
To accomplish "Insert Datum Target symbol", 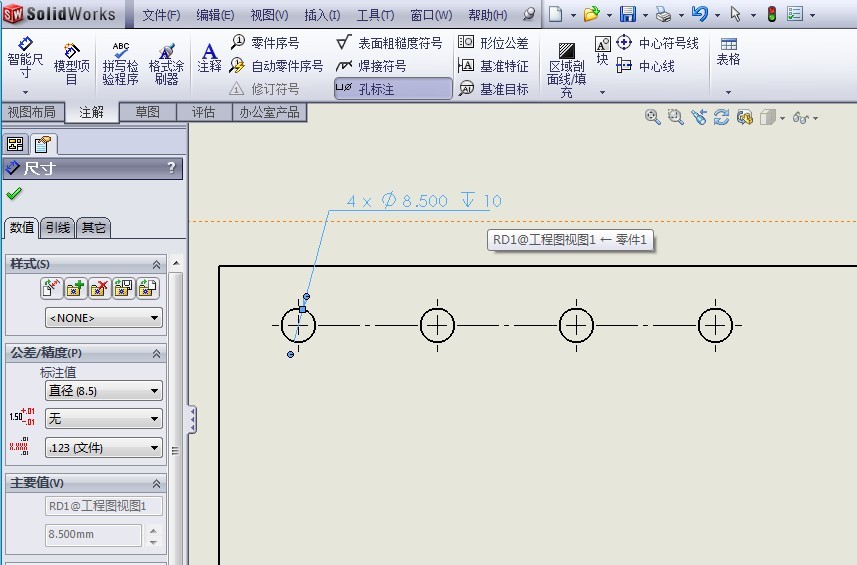I will [493, 89].
